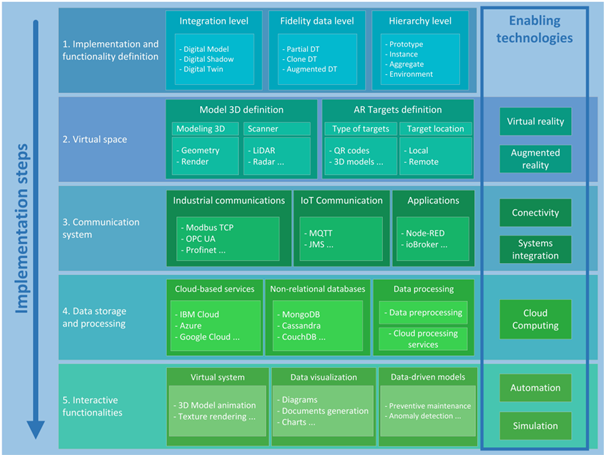Click the Cloud Computing box
Screen dimensions: 604x455
(x=535, y=319)
